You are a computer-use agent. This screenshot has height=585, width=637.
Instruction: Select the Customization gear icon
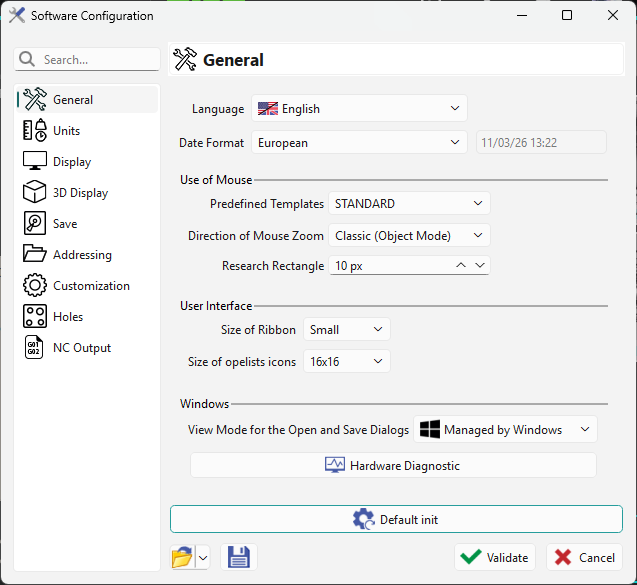click(x=35, y=285)
